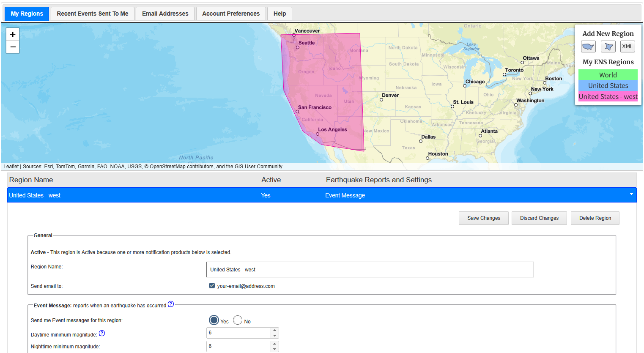Save the region changes

[483, 218]
